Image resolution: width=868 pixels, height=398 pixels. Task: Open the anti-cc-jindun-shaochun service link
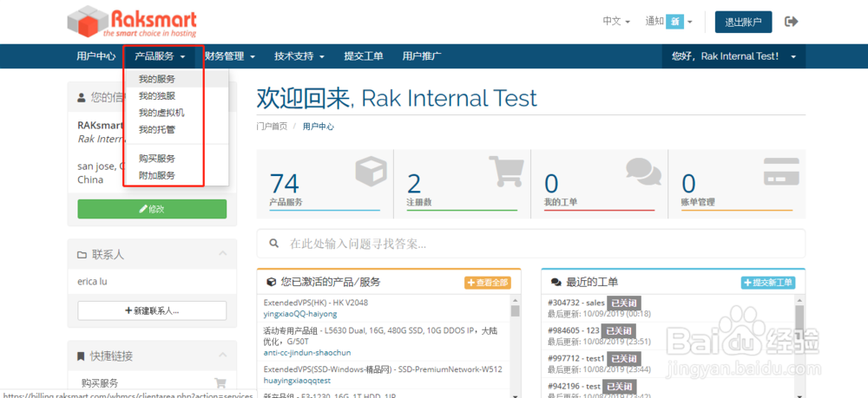pos(306,353)
